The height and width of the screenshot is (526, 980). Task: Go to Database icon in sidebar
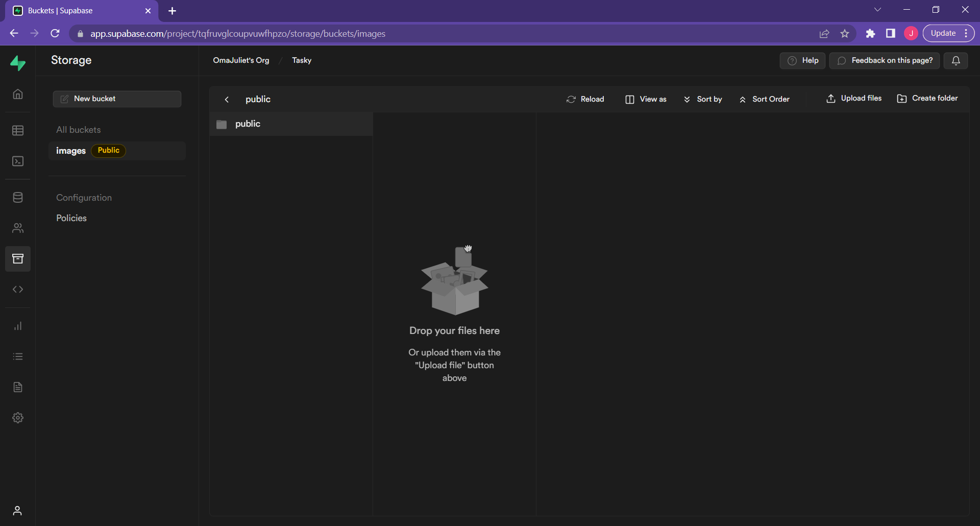click(18, 198)
